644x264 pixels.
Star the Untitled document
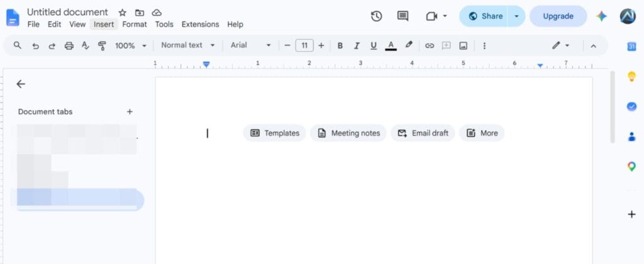123,13
